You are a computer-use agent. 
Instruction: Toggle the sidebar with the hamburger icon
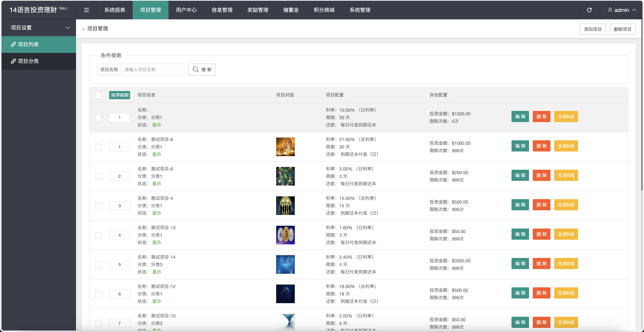(86, 10)
